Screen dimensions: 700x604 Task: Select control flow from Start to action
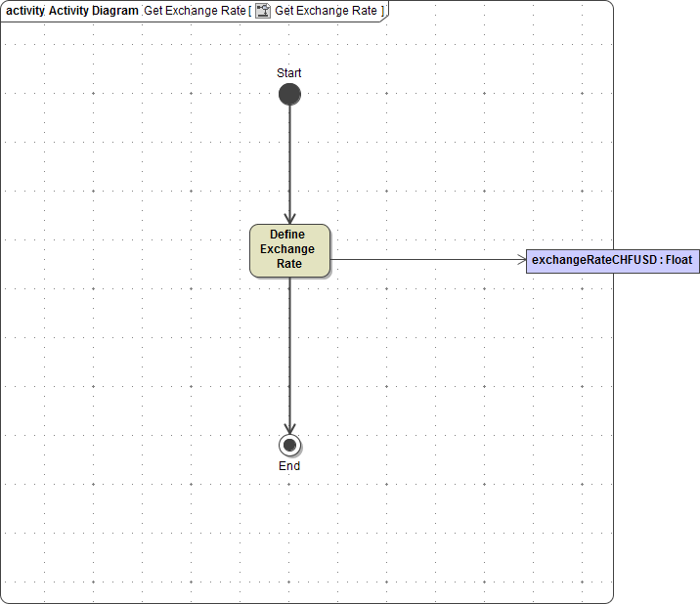pyautogui.click(x=289, y=156)
